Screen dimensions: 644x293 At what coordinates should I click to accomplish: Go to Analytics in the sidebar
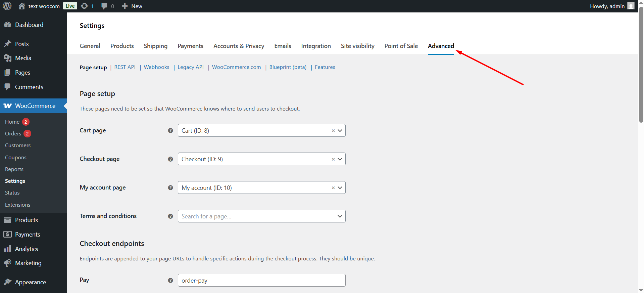click(26, 249)
